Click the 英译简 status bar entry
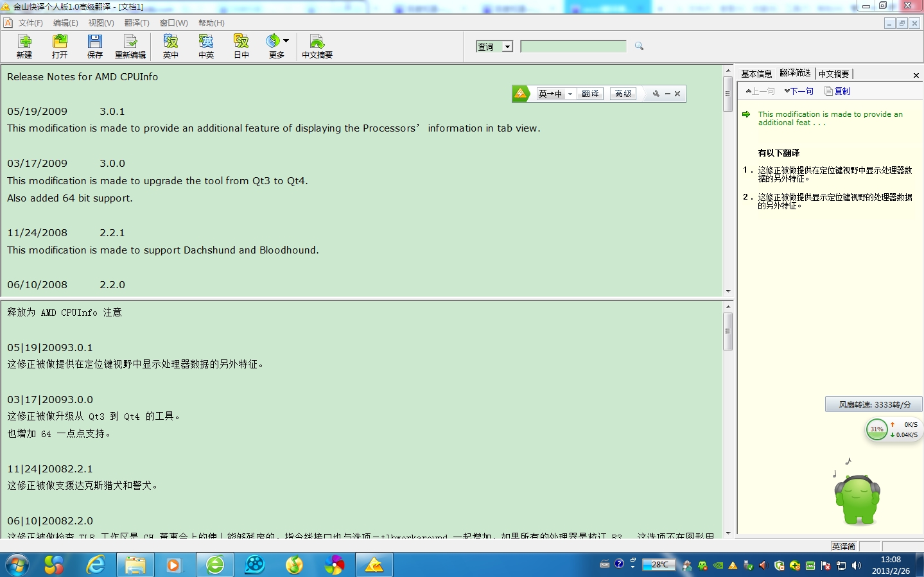Viewport: 924px width, 577px height. pos(843,546)
